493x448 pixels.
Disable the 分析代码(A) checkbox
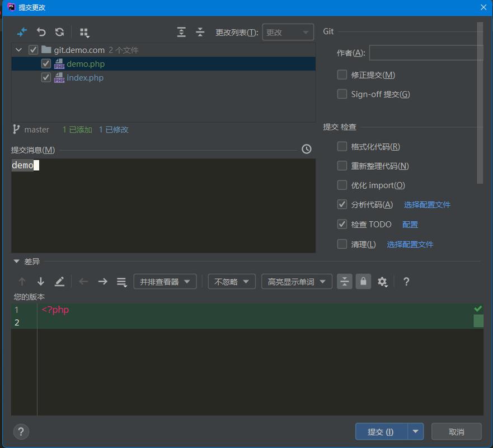342,204
